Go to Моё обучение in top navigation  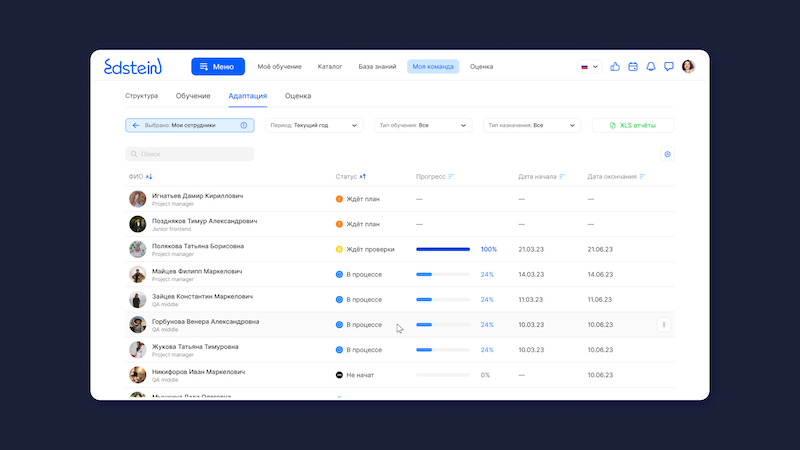tap(279, 66)
